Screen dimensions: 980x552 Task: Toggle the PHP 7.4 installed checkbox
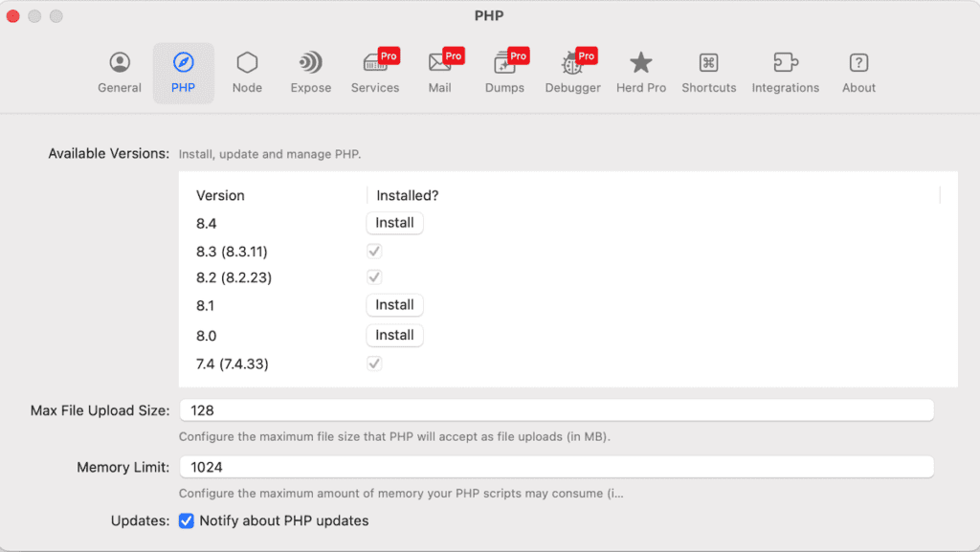pos(374,364)
